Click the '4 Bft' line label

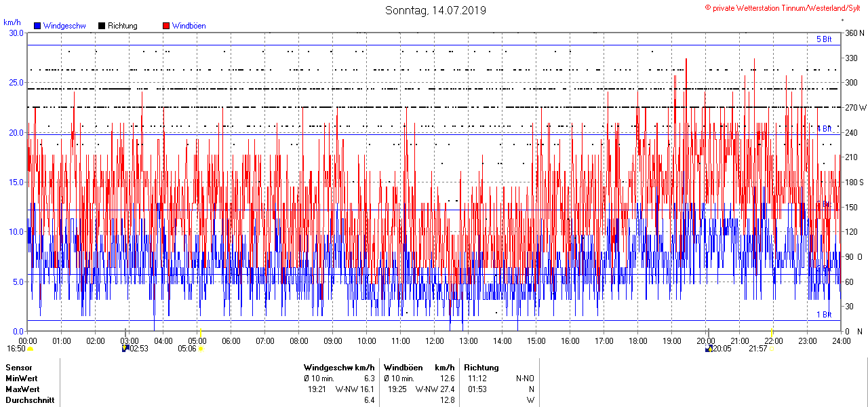tap(824, 128)
